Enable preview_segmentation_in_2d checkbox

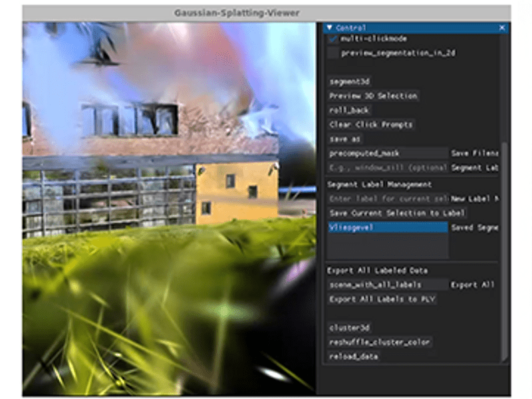pos(333,53)
